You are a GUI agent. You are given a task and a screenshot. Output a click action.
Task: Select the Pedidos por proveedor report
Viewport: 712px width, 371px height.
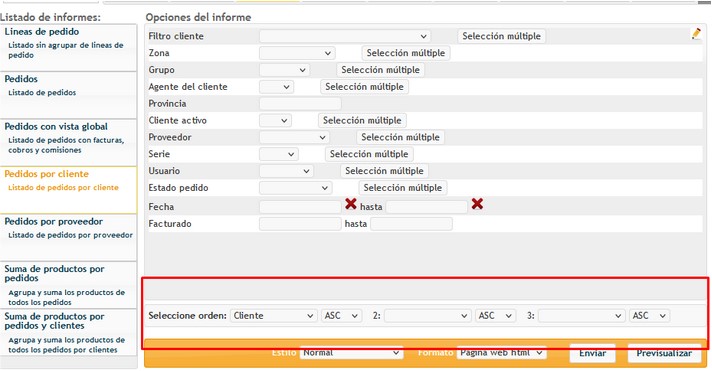click(68, 237)
